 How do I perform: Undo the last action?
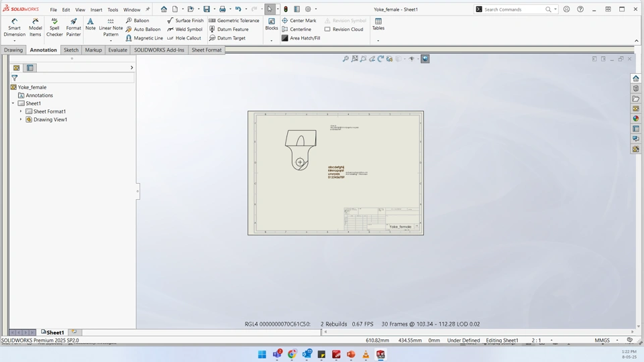pyautogui.click(x=237, y=9)
